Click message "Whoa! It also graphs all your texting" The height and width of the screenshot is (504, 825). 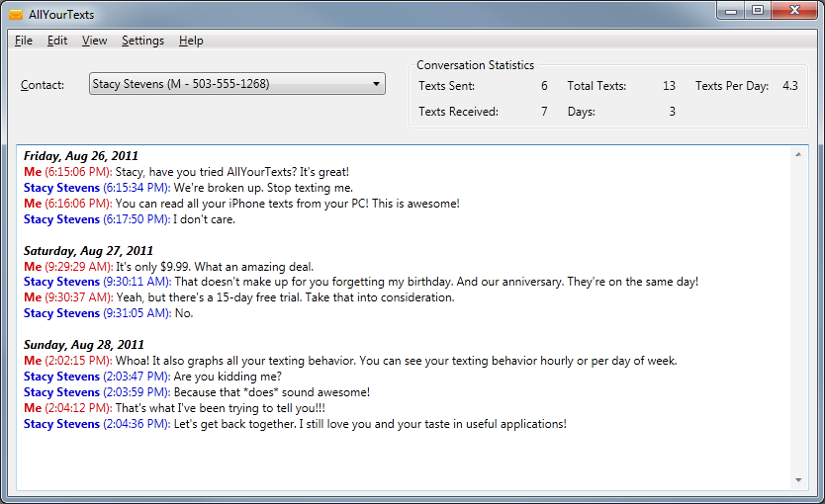pos(397,361)
